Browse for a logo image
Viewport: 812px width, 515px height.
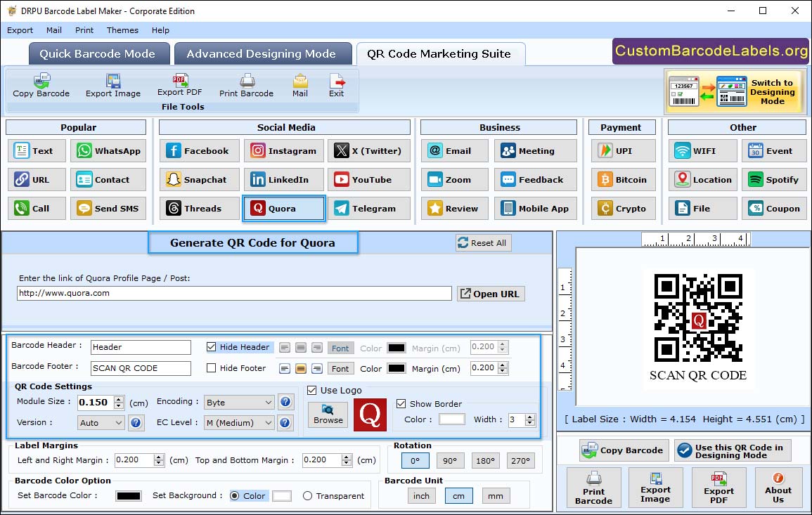328,415
